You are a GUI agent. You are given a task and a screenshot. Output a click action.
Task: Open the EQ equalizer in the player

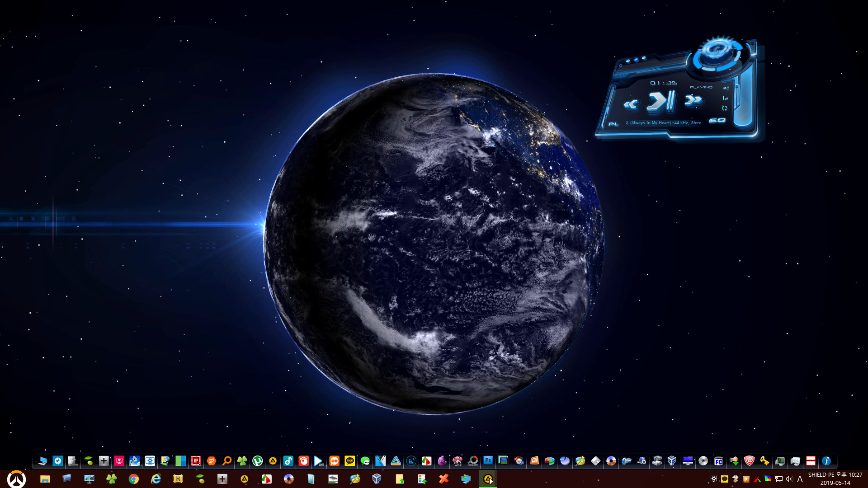click(717, 120)
